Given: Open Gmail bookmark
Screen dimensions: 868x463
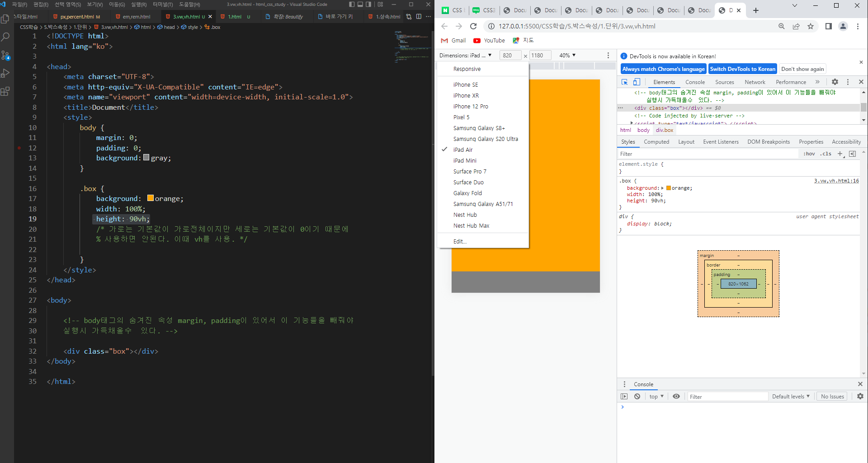Looking at the screenshot, I should tap(453, 40).
